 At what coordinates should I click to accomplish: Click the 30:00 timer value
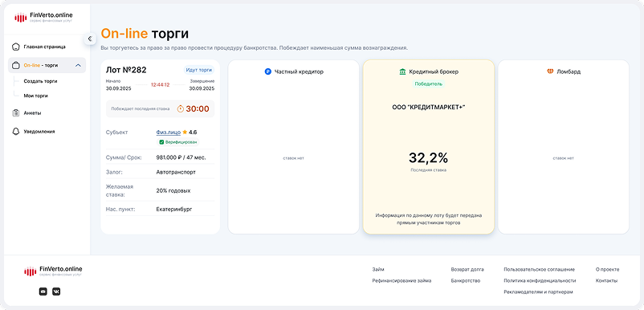coord(198,108)
